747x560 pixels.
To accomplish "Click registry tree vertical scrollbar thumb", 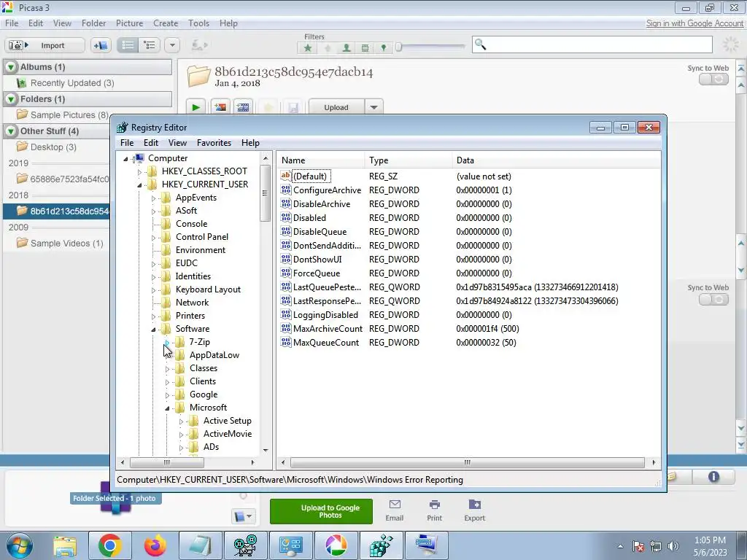I will coord(266,192).
